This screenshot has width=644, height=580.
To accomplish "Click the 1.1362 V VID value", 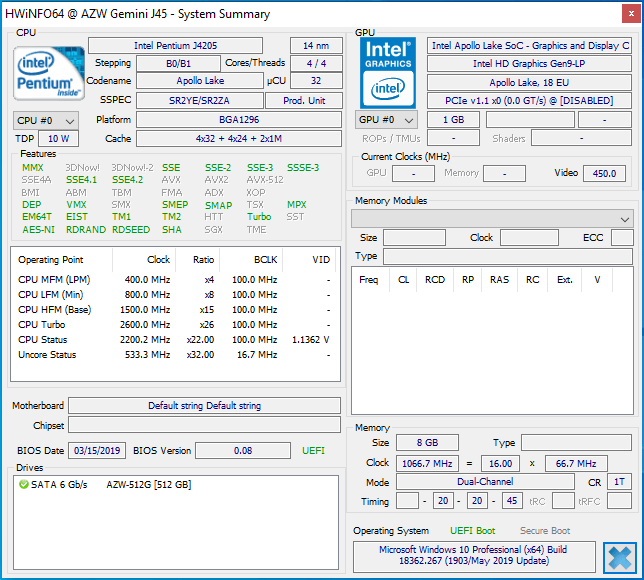I will click(x=310, y=340).
